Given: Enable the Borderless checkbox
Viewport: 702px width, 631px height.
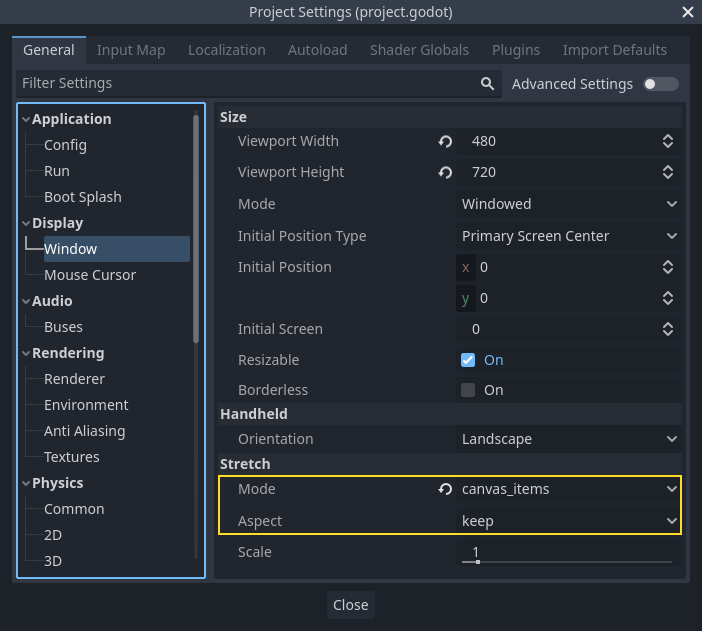Looking at the screenshot, I should 468,390.
